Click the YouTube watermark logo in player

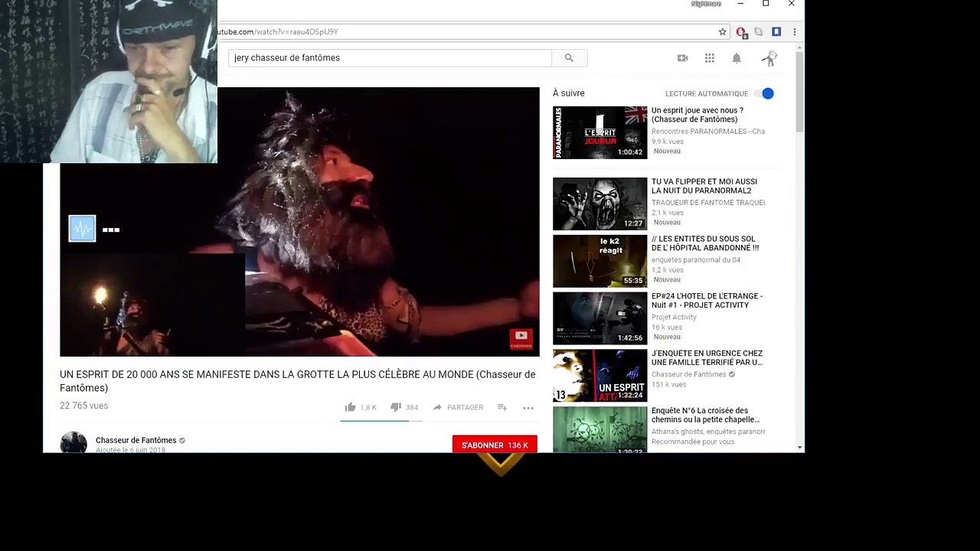click(521, 337)
